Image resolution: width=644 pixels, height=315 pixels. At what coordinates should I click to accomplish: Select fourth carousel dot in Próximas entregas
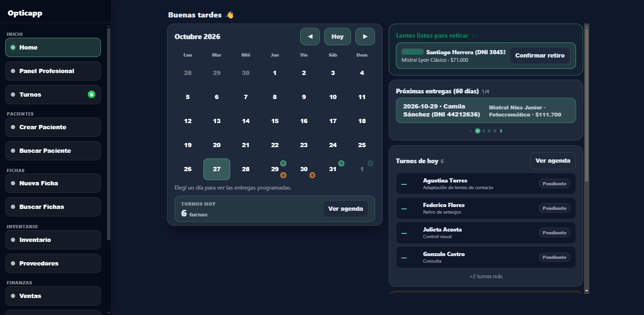[x=495, y=131]
